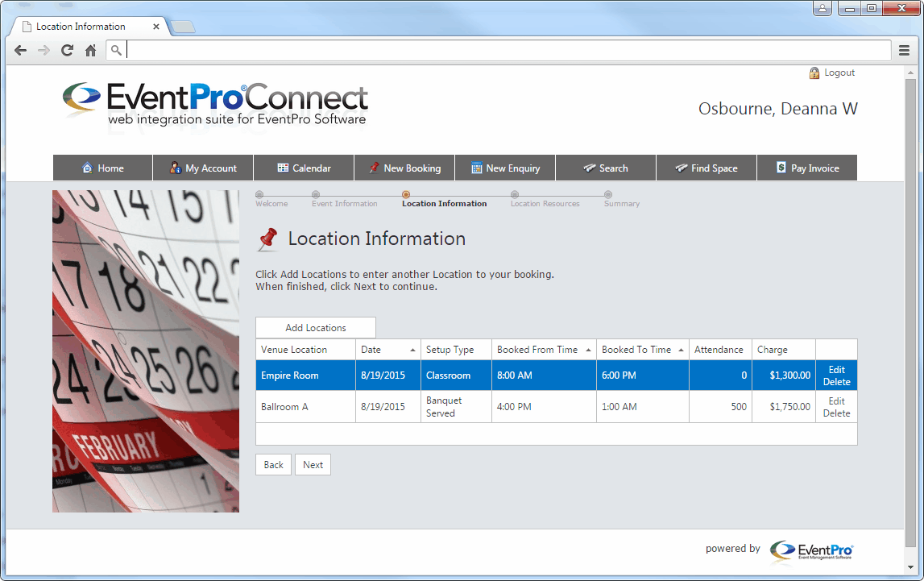This screenshot has width=924, height=581.
Task: Open the browser home icon
Action: tap(90, 51)
